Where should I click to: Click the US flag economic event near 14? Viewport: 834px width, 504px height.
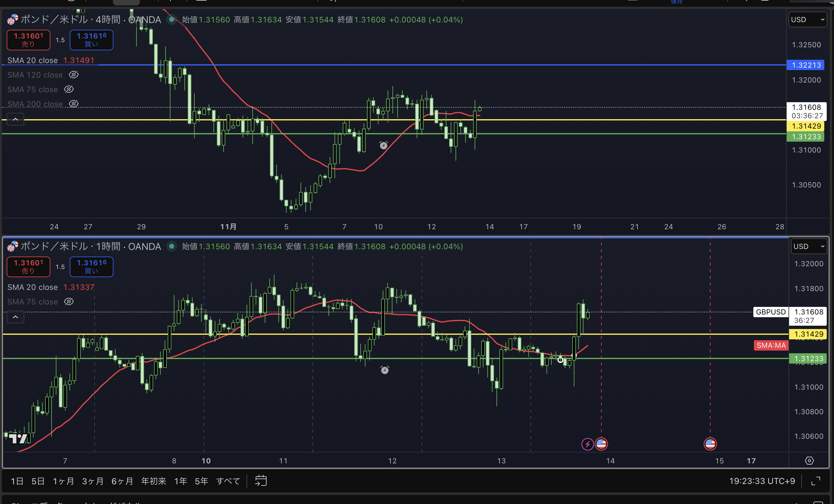click(601, 444)
